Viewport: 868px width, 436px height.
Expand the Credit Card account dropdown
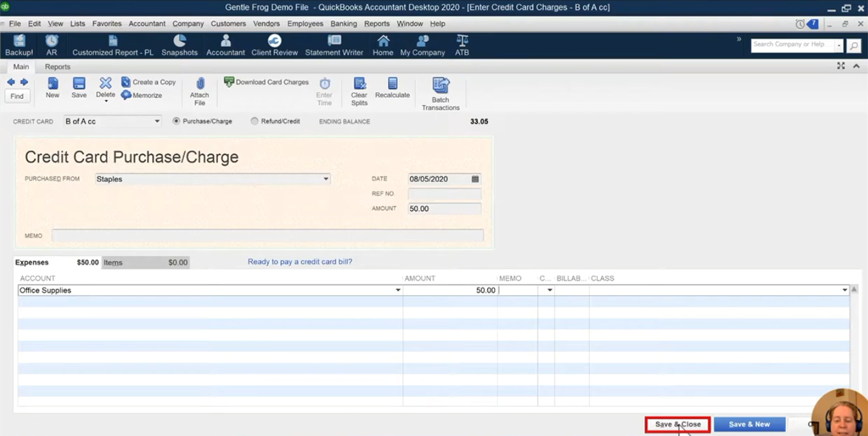[x=157, y=121]
